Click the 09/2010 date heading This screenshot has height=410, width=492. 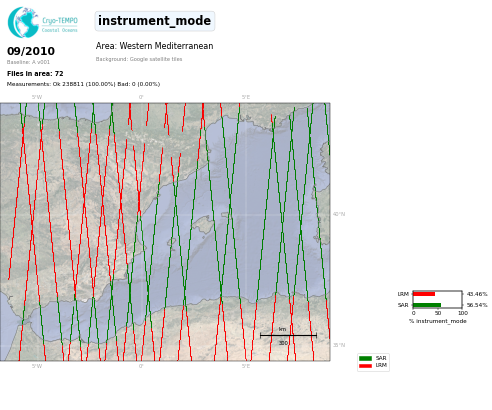(x=31, y=51)
